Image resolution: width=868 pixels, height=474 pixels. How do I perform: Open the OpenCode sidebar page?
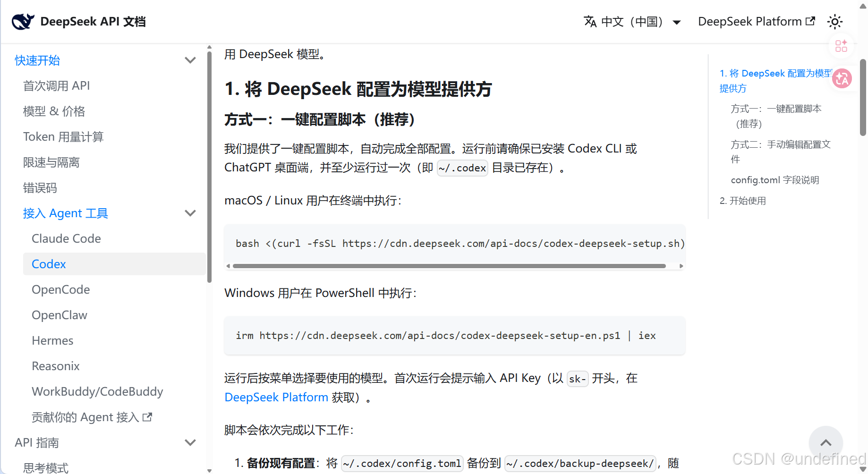point(60,290)
